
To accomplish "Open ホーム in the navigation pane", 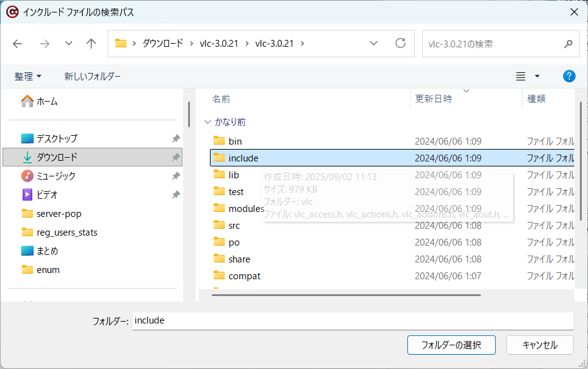I will pos(39,102).
